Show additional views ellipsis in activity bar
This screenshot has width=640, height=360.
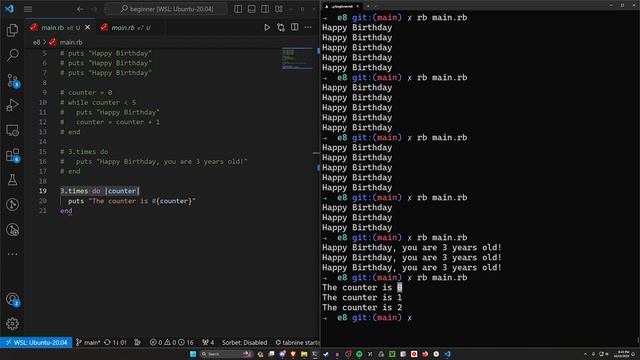click(12, 254)
